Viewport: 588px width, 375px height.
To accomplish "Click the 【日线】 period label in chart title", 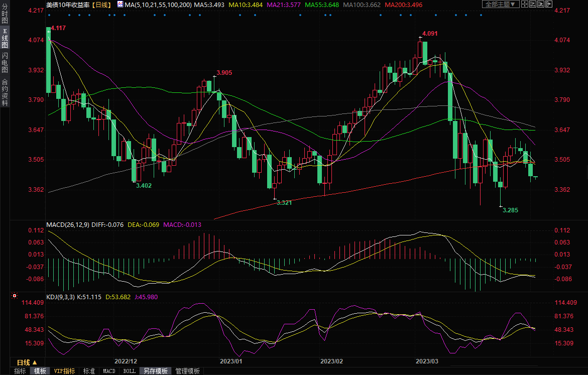I will pyautogui.click(x=100, y=4).
